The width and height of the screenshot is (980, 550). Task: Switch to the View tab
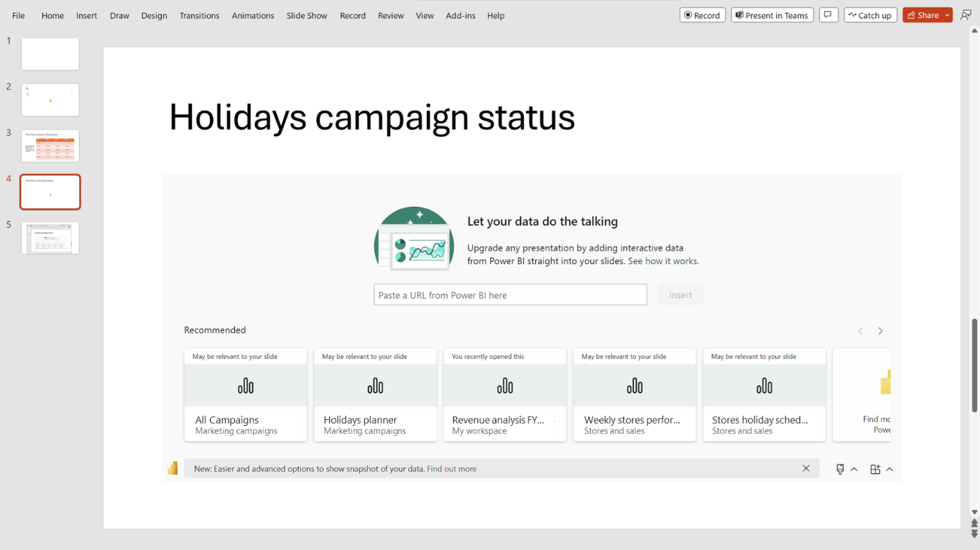[x=425, y=15]
